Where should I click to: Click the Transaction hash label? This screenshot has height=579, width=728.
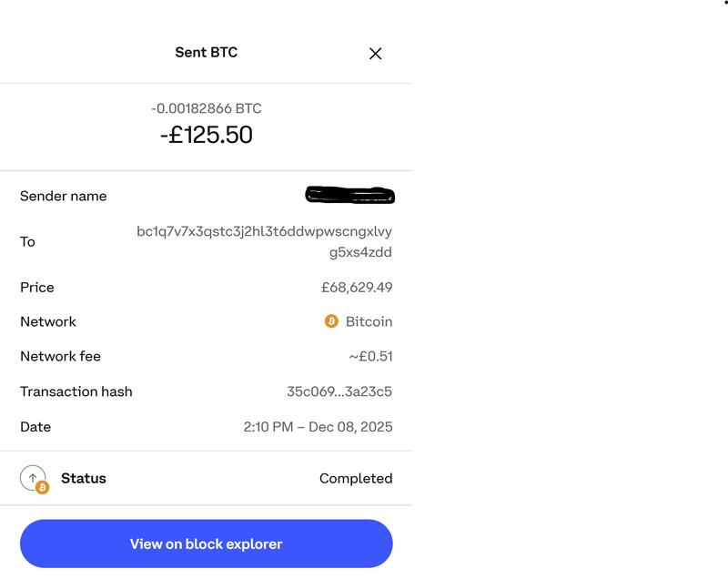(76, 391)
